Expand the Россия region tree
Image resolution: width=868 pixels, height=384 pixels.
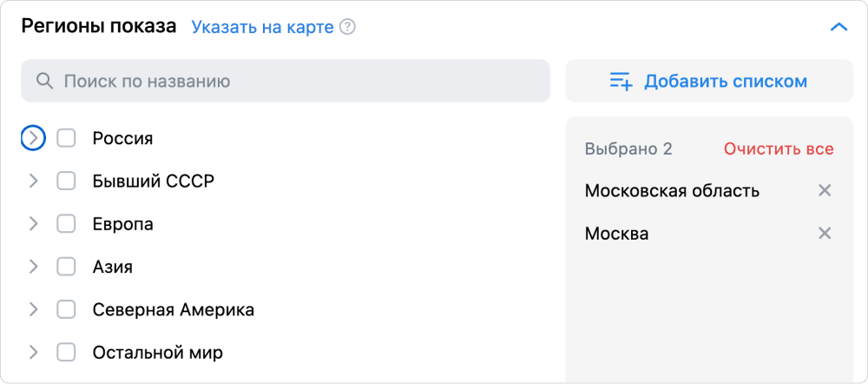[x=33, y=138]
